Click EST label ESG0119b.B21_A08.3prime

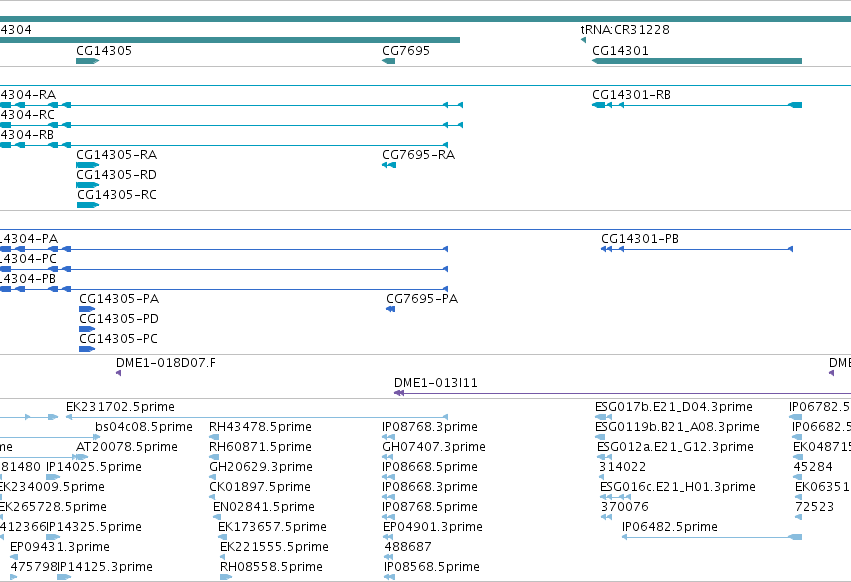click(x=677, y=427)
